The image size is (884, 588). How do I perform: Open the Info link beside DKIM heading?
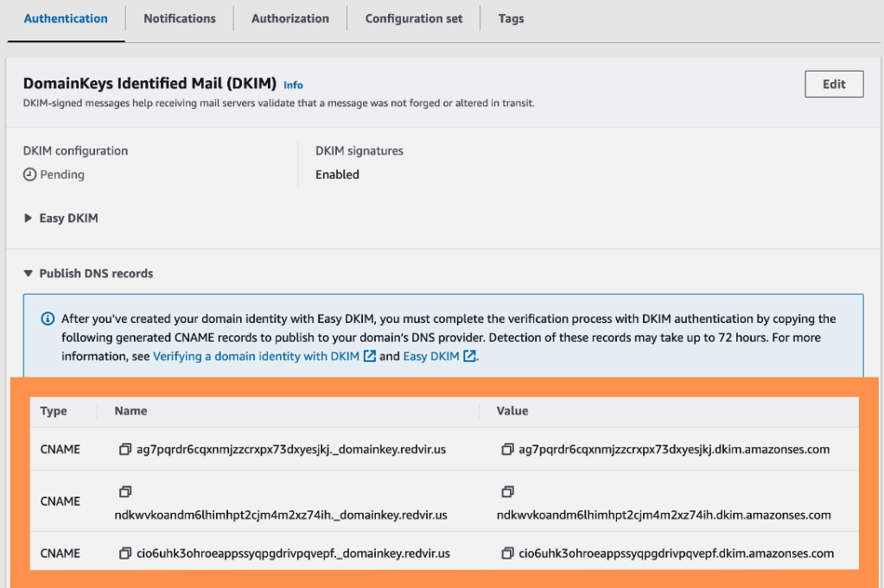[x=293, y=85]
